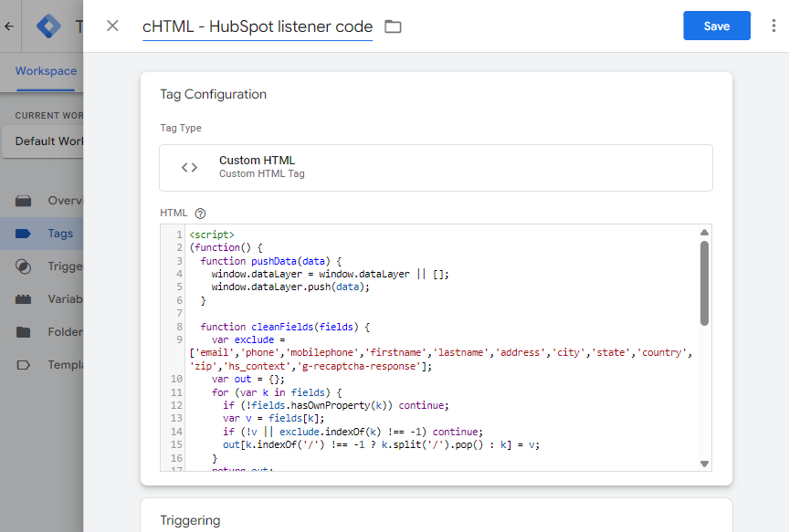Viewport: 789px width, 532px height.
Task: Click the back arrow in header
Action: click(9, 26)
